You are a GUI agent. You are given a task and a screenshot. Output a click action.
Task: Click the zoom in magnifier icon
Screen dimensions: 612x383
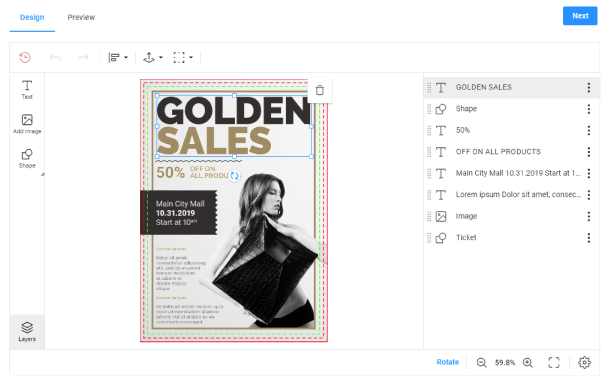pos(528,363)
